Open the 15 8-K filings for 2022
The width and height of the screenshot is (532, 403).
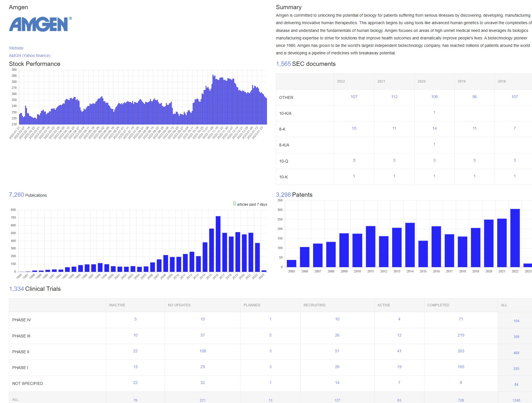pos(354,128)
